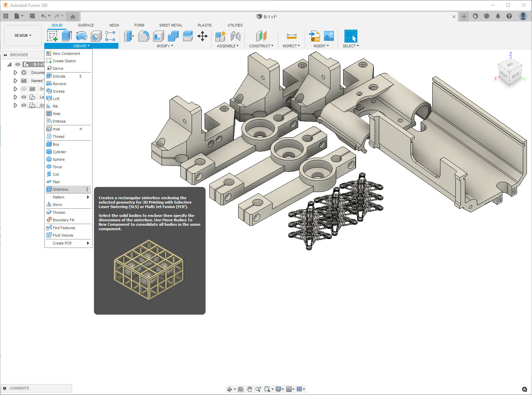Show the hidden Origin folder
The height and width of the screenshot is (395, 532).
coord(24,89)
